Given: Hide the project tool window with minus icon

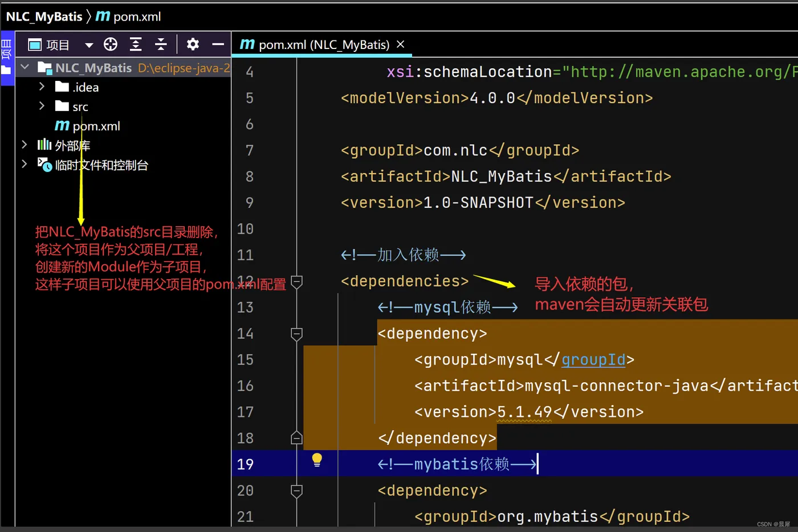Looking at the screenshot, I should [218, 44].
